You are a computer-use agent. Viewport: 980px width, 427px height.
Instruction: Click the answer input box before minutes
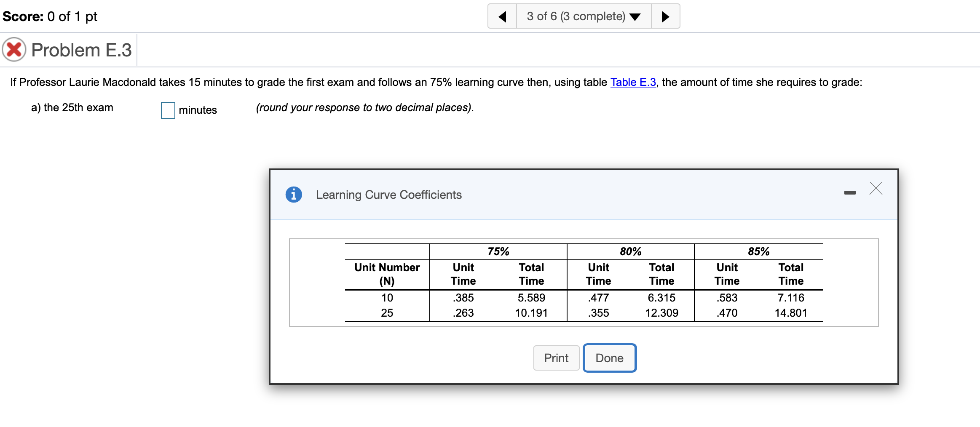[x=167, y=111]
